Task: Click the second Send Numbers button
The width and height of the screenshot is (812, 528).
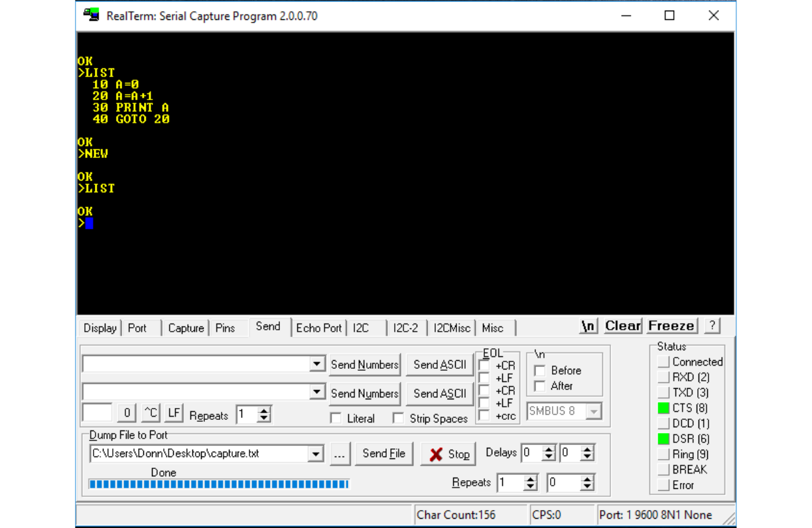Action: pyautogui.click(x=365, y=393)
